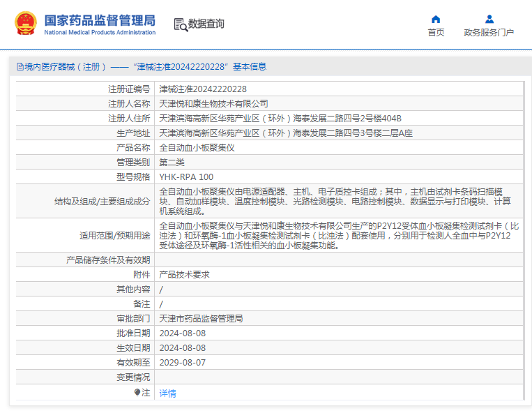Click the 适用范围/预期用途 label
Screen dimensions: 532x413
(114, 236)
